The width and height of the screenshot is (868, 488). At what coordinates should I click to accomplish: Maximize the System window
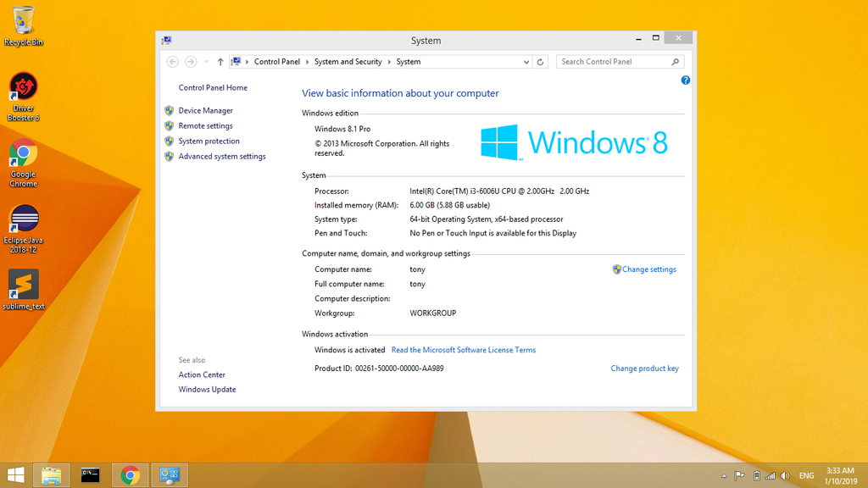pyautogui.click(x=655, y=38)
